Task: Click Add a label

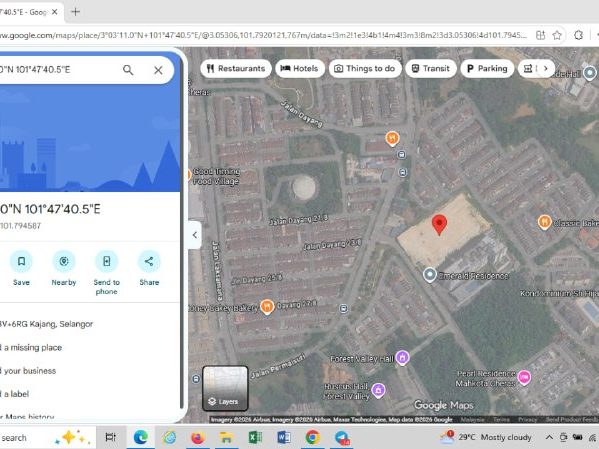Action: (x=15, y=394)
